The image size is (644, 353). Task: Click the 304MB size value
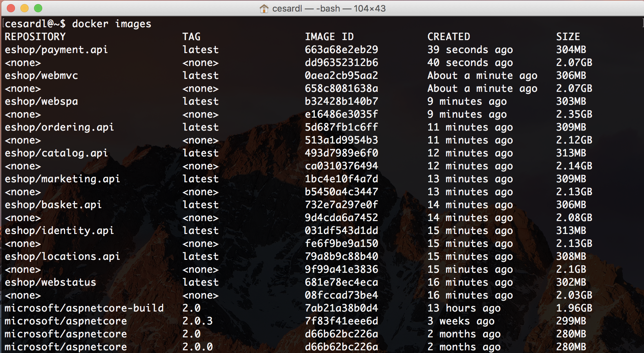tap(571, 50)
